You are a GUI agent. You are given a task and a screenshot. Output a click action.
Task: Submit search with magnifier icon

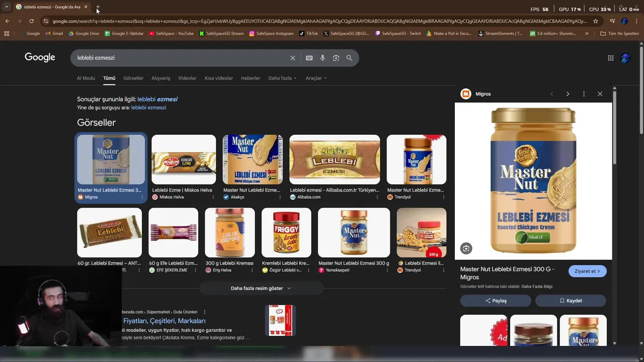349,58
